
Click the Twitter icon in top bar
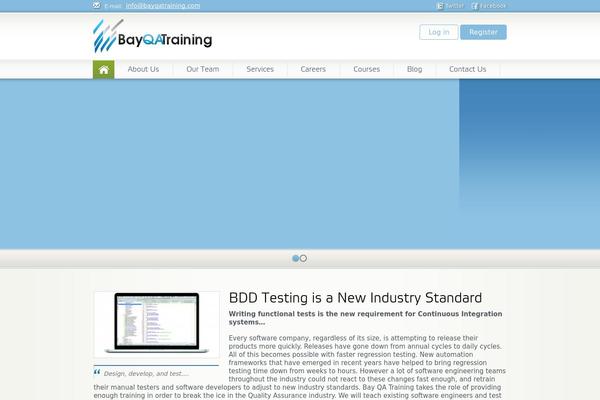click(440, 6)
